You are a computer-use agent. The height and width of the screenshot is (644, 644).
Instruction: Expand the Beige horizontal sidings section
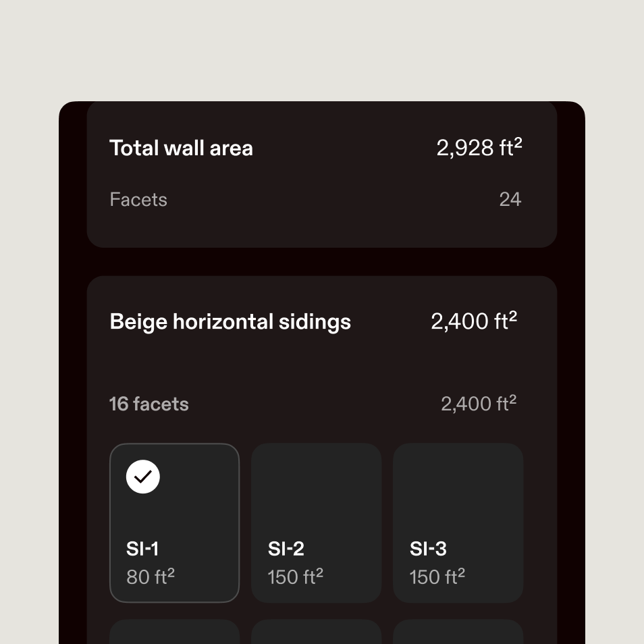322,322
